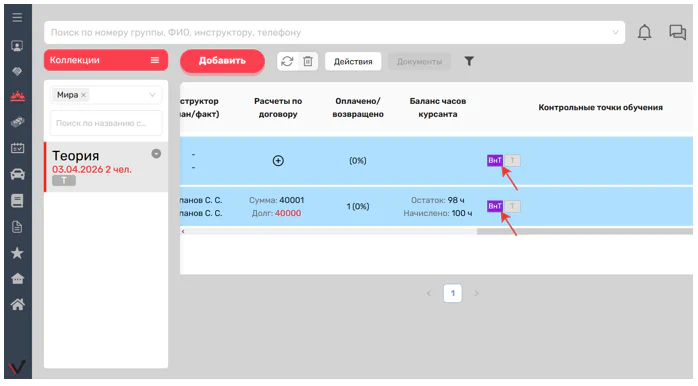The image size is (698, 386).
Task: Click the Баланс часов курсанта column header
Action: click(438, 108)
